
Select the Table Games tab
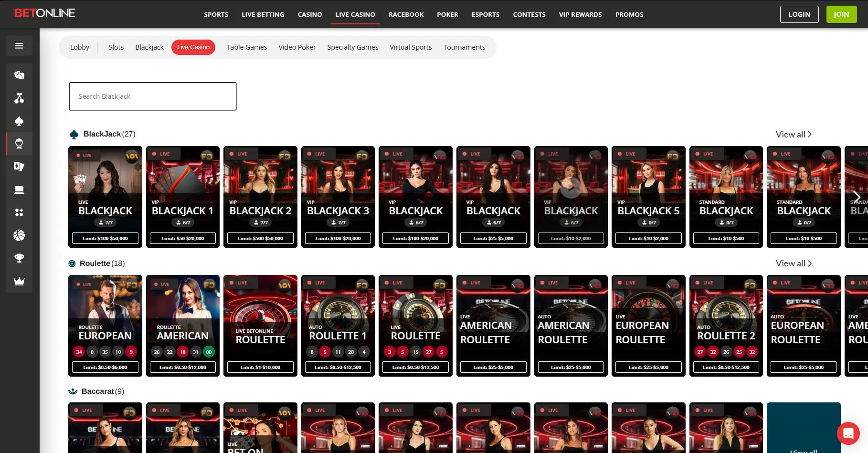point(247,47)
